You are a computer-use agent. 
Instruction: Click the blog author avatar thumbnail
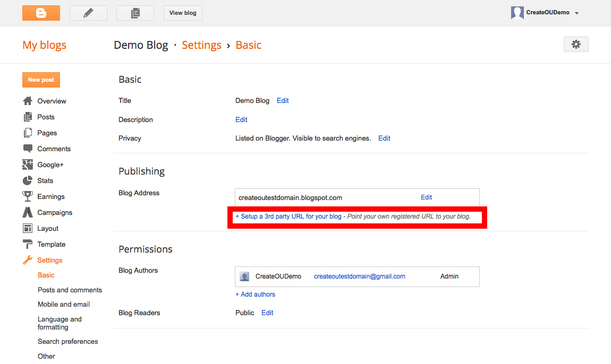pyautogui.click(x=244, y=276)
